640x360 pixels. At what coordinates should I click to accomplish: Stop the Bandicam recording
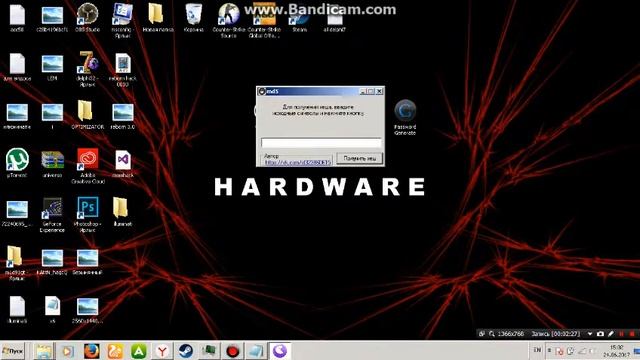[x=632, y=334]
